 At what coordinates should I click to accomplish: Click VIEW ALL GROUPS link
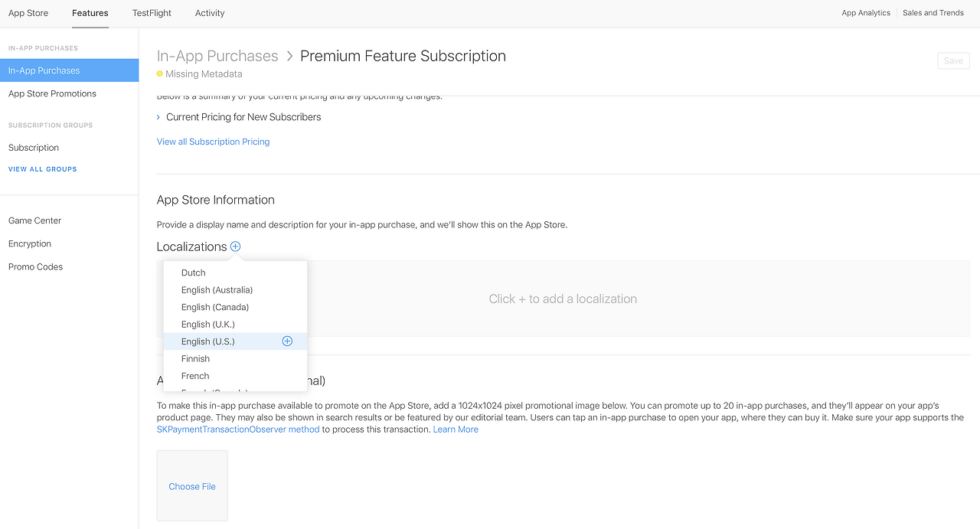[x=43, y=169]
